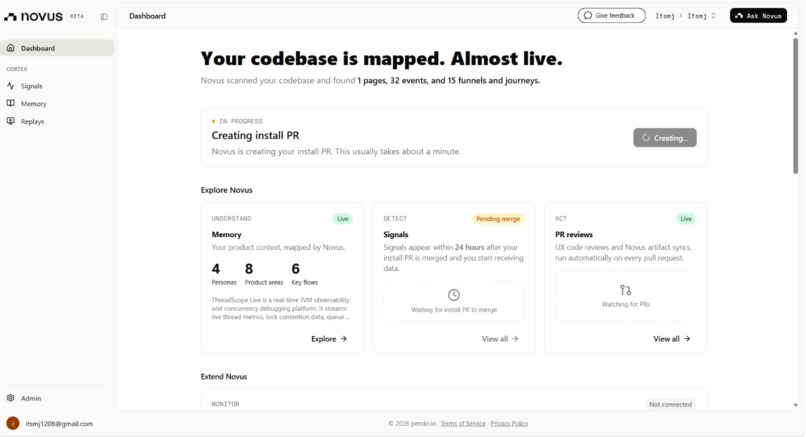Click the Dashboard page title

pyautogui.click(x=148, y=16)
